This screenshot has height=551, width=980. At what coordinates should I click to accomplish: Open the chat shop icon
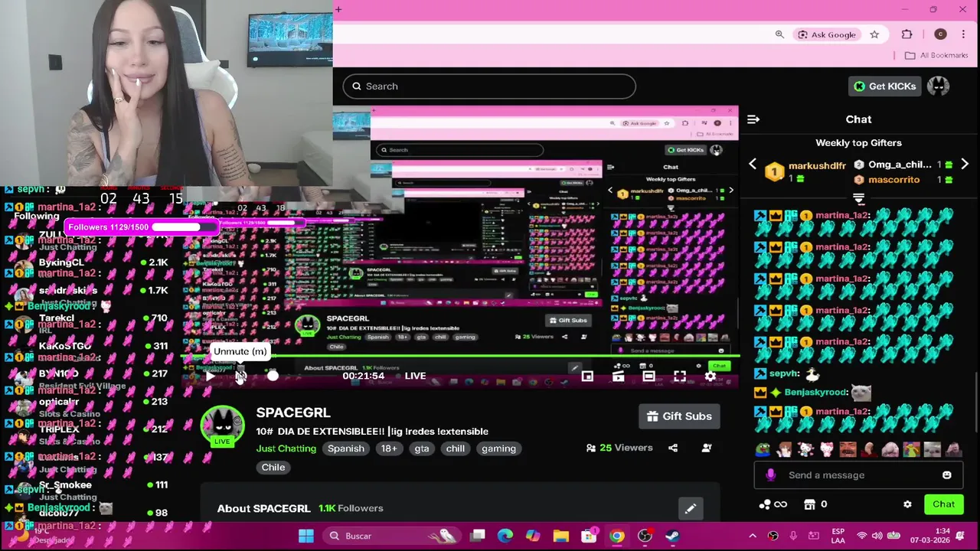[x=809, y=504]
